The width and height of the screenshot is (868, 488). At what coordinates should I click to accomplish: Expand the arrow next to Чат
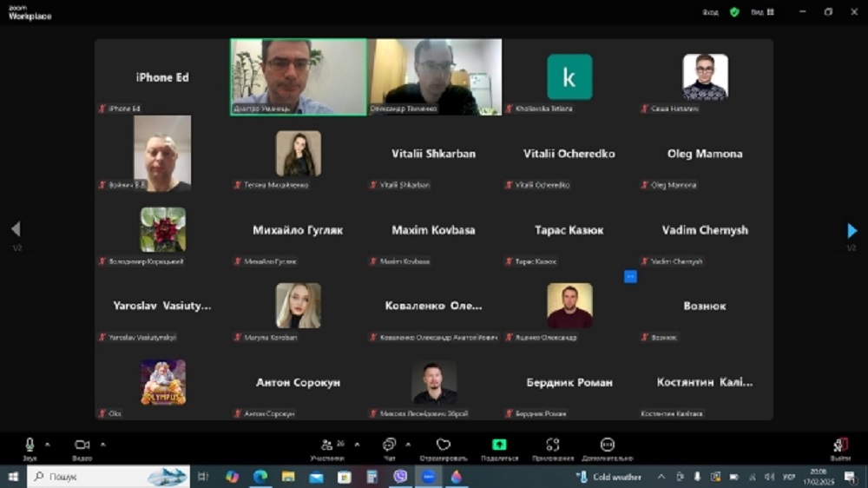408,445
